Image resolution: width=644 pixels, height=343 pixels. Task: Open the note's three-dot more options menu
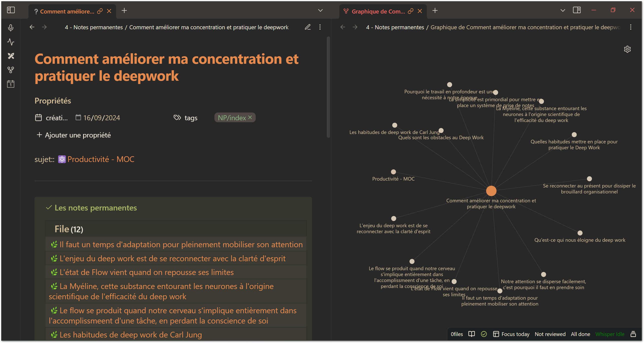pos(320,27)
